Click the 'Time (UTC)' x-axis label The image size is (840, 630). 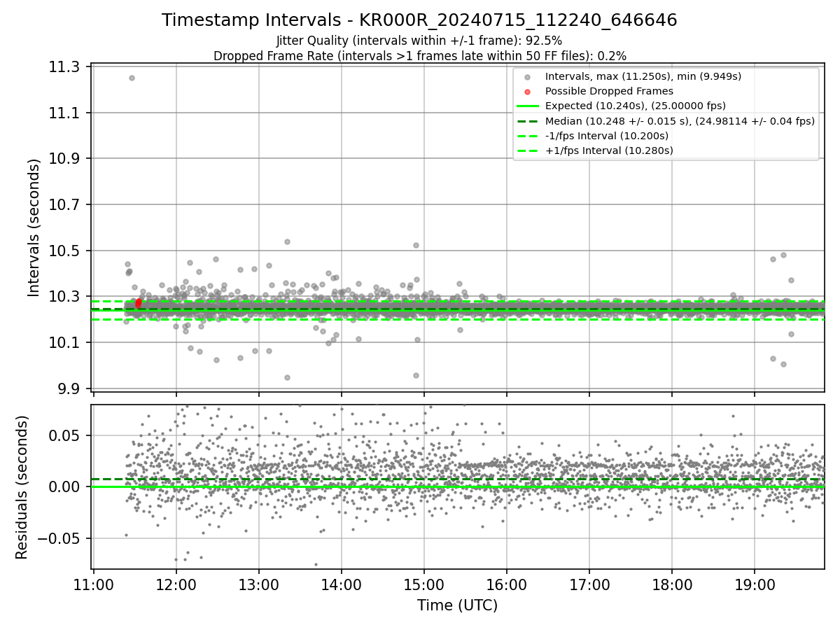pyautogui.click(x=458, y=605)
